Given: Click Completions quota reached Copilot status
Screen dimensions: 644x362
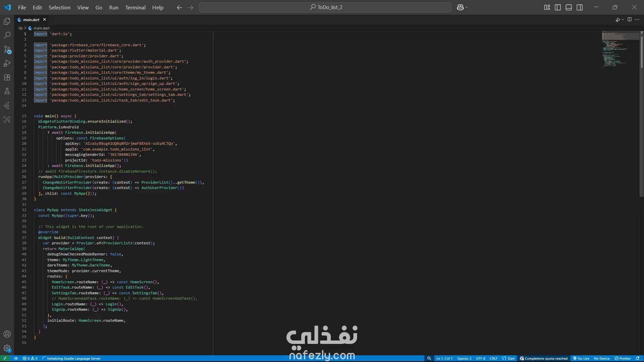Looking at the screenshot, I should click(543, 358).
